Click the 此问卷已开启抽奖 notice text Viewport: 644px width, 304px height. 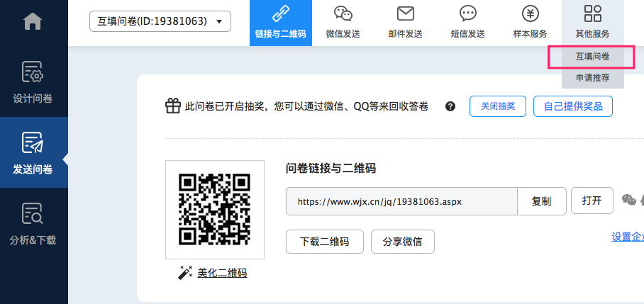coord(307,107)
